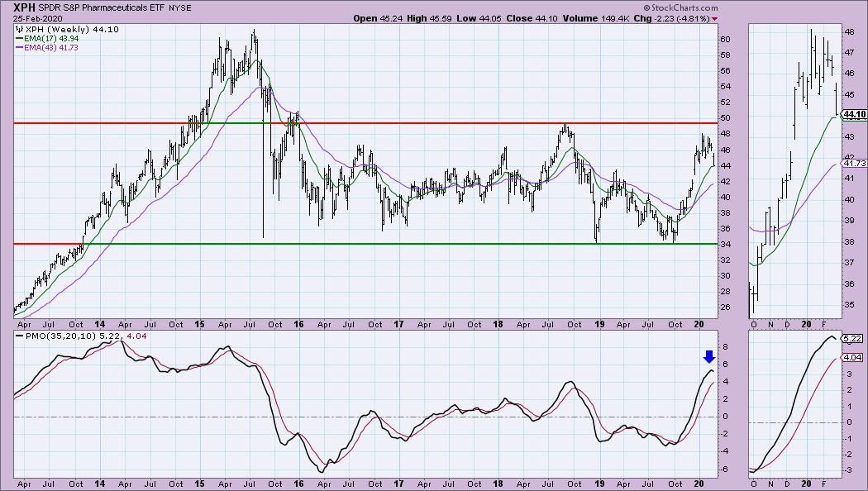Click the 48 axis label on zoom panel

coord(850,32)
